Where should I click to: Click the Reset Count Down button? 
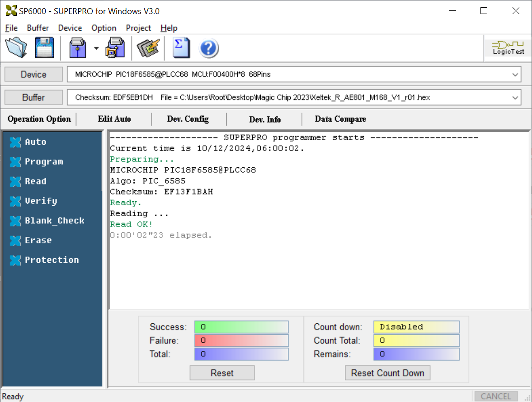click(387, 373)
